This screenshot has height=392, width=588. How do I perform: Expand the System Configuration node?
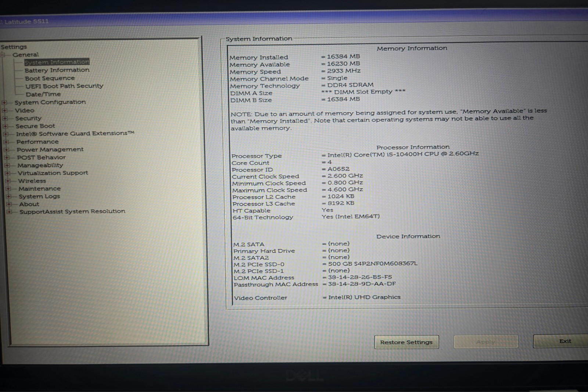4,102
